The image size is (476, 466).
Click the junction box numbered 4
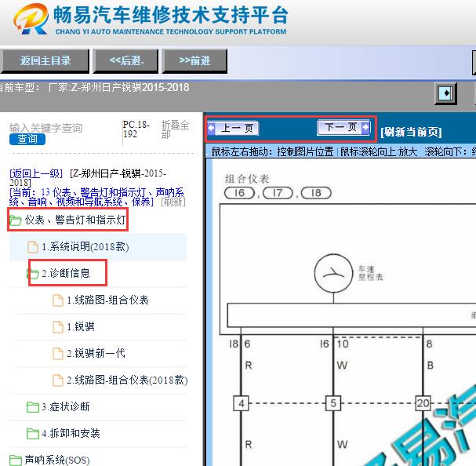pos(241,403)
